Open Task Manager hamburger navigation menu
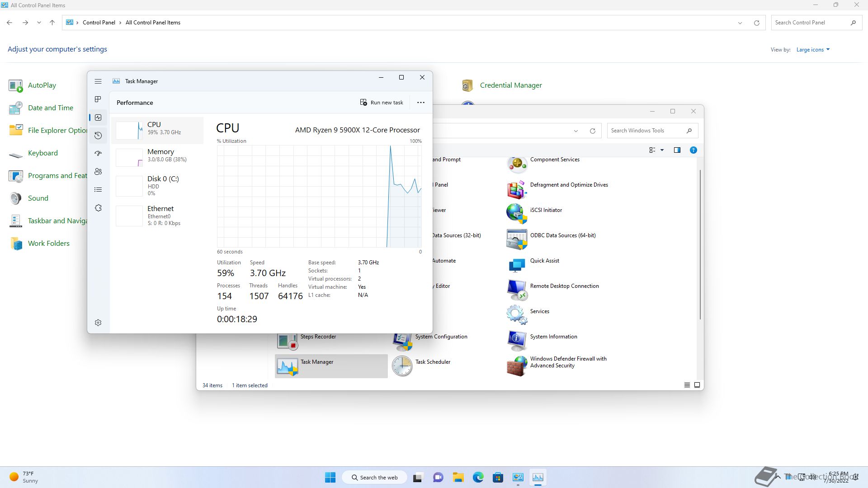The width and height of the screenshot is (868, 488). tap(98, 81)
